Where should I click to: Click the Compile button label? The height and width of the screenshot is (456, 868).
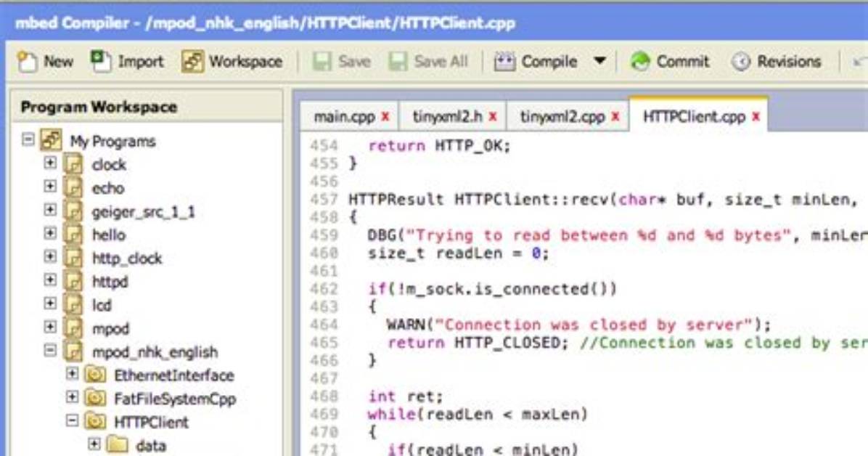(x=549, y=62)
